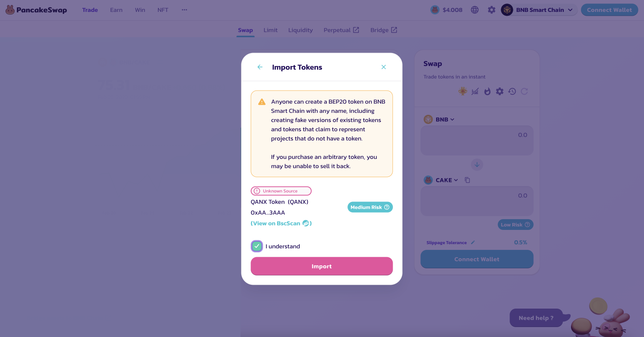Switch to the Limit tab
This screenshot has width=644, height=337.
271,30
